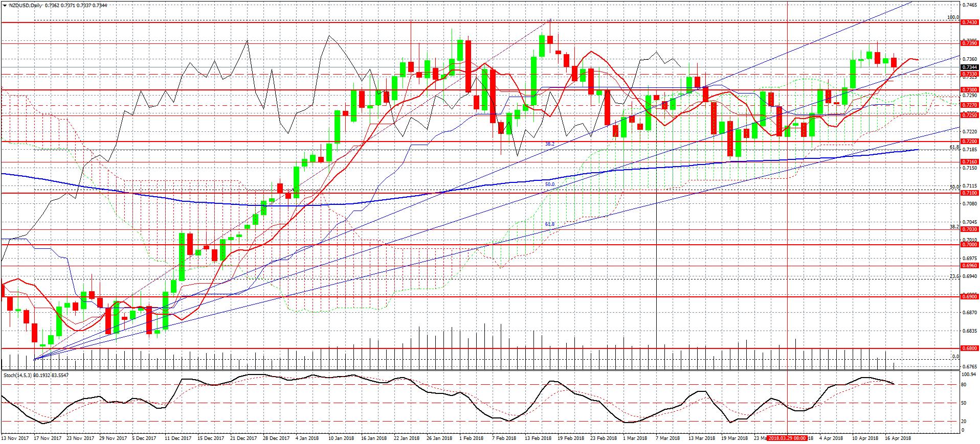Click the 23.6 Fibonacci level label
The height and width of the screenshot is (444, 980).
(x=954, y=276)
